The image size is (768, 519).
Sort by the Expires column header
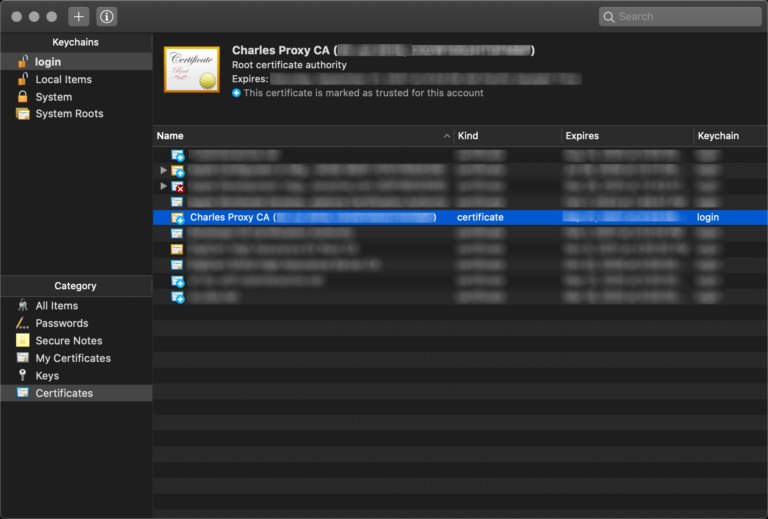click(626, 136)
